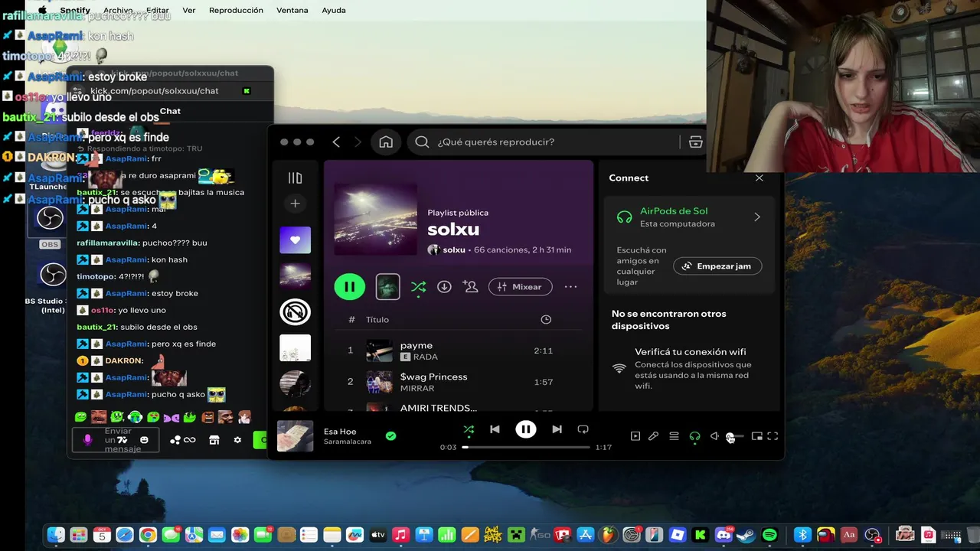Open the Ver menu
Screen dimensions: 980x551
188,10
